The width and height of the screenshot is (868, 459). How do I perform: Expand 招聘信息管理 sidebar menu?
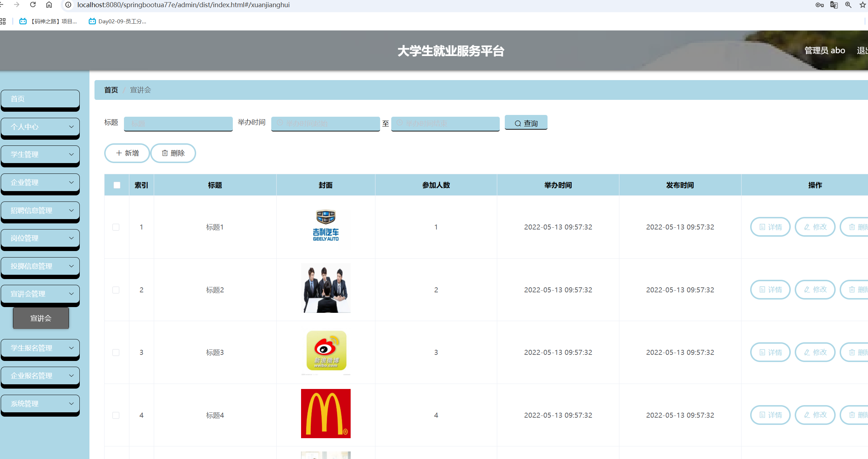click(40, 210)
